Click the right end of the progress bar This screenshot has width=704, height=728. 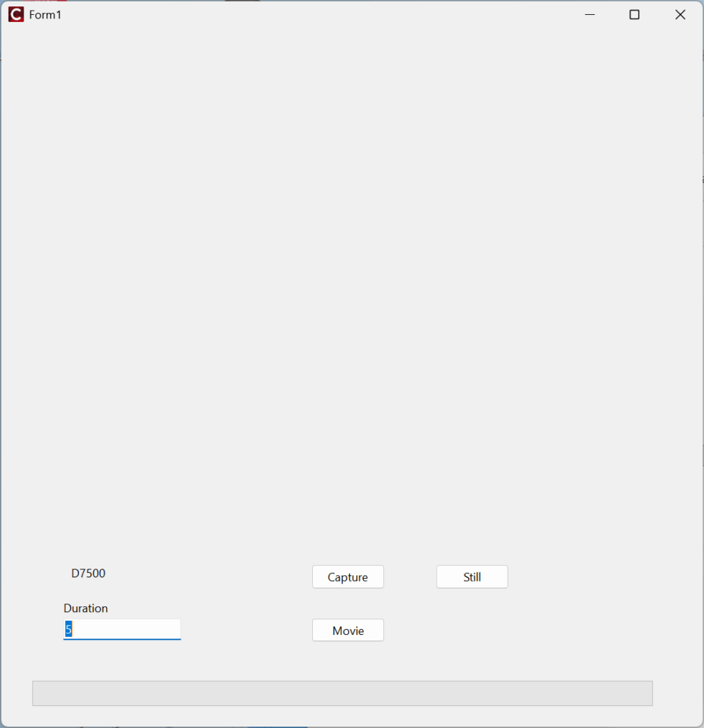click(646, 693)
